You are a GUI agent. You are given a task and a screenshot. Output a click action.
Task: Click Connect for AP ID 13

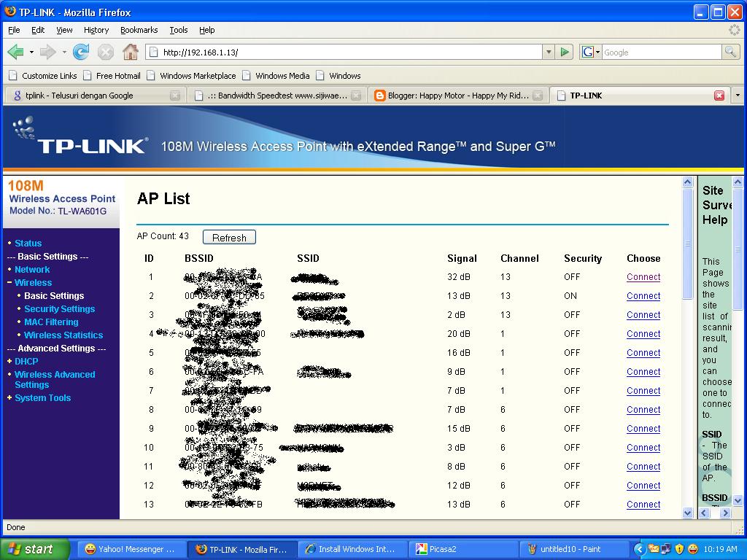pyautogui.click(x=643, y=505)
